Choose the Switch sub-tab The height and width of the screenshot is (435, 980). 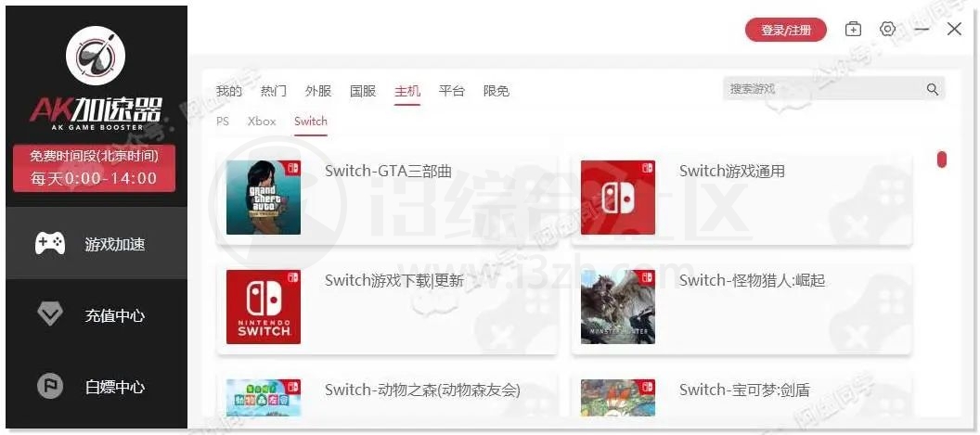311,122
